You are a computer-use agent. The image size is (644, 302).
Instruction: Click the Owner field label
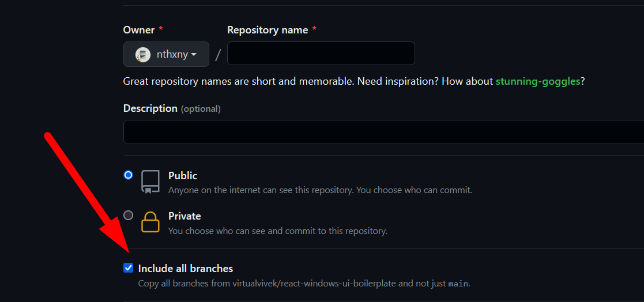(139, 30)
